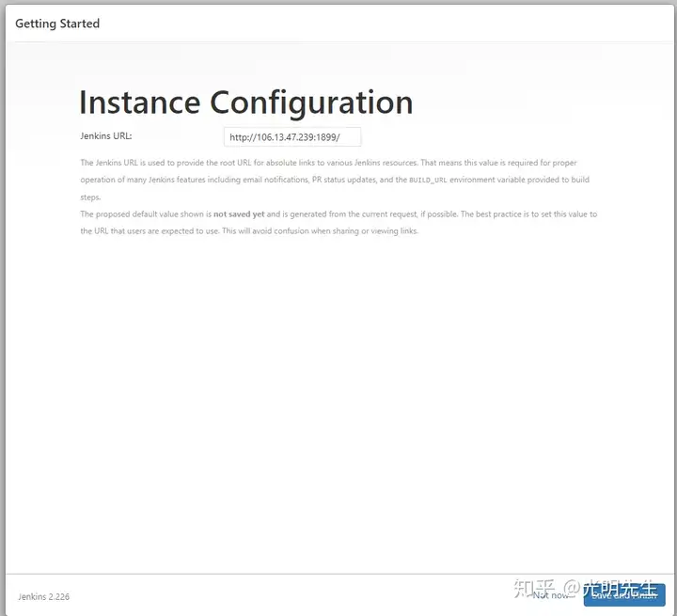Viewport: 677px width, 616px height.
Task: Click the Getting Started title
Action: coord(57,24)
